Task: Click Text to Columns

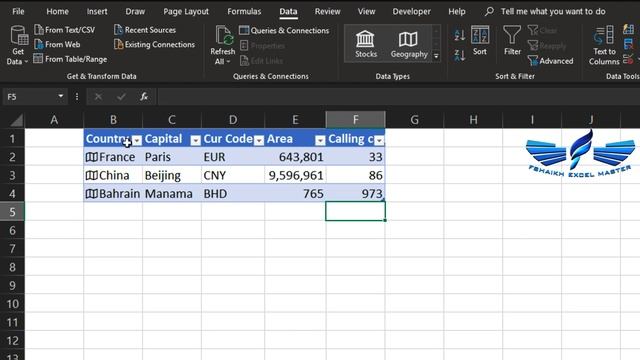Action: click(x=604, y=46)
